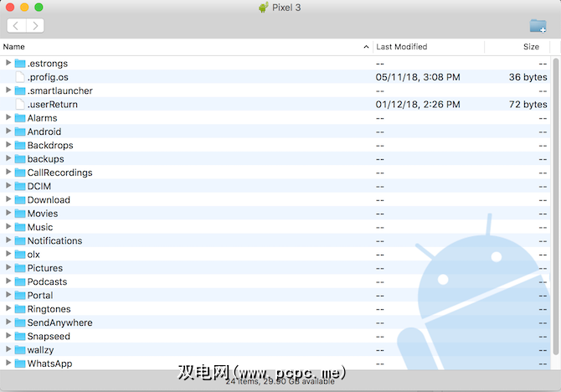Select the SendAnywhere folder name

click(59, 322)
